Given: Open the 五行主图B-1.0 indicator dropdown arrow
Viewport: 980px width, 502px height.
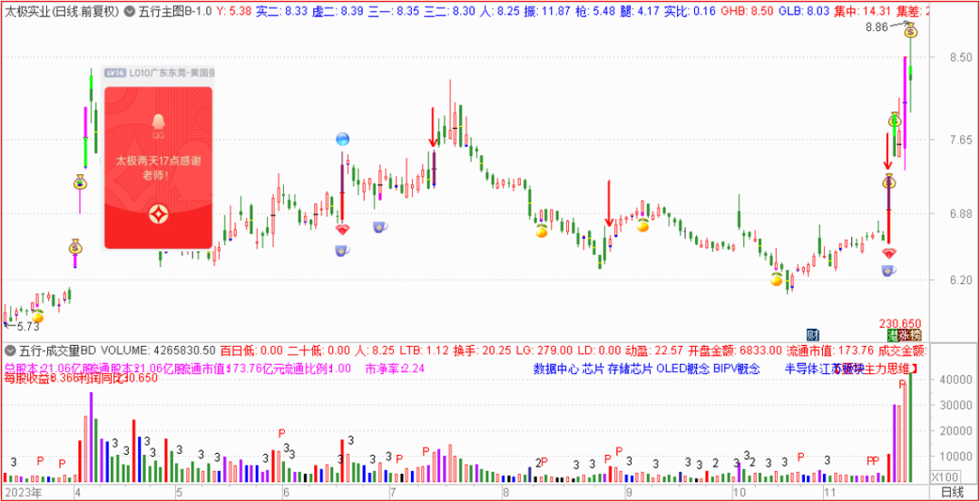Looking at the screenshot, I should click(x=129, y=11).
